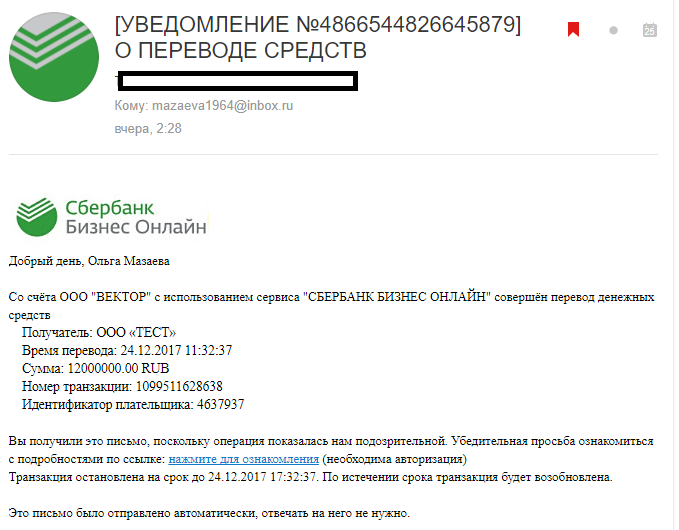Open the calendar icon showing 25

[650, 30]
